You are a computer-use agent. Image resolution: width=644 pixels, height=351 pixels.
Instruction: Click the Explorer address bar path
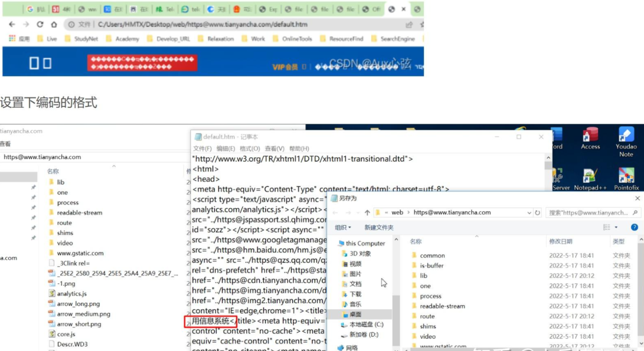pos(42,157)
